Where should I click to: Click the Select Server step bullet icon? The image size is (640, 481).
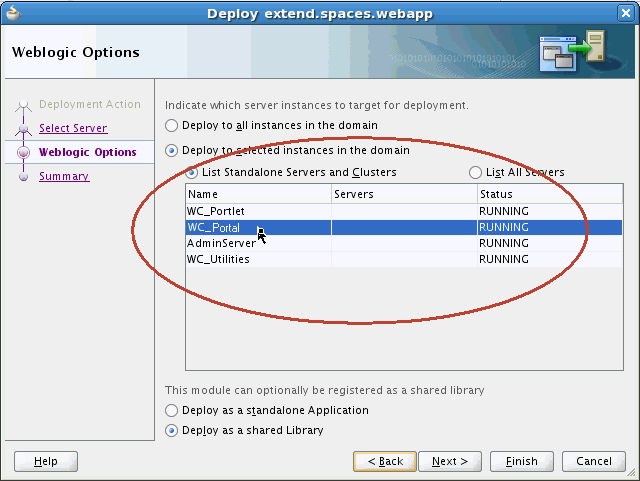pyautogui.click(x=24, y=129)
